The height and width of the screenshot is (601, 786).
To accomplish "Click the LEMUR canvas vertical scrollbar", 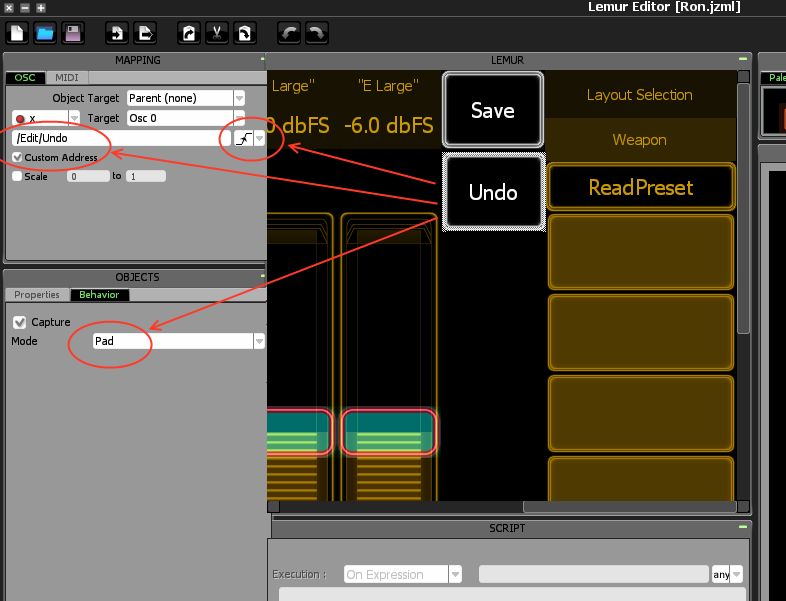I will (x=744, y=208).
